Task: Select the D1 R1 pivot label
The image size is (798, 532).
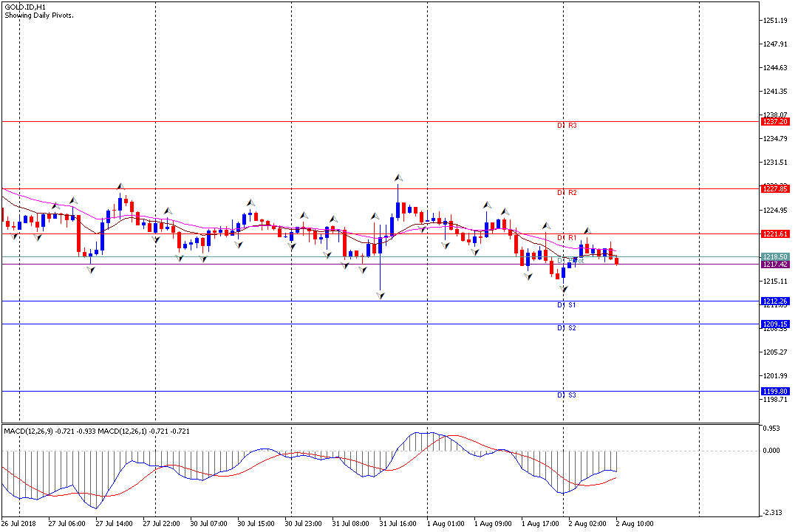Action: click(x=567, y=238)
